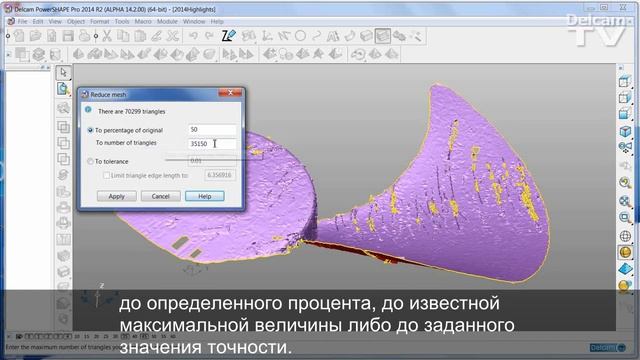Image resolution: width=640 pixels, height=360 pixels.
Task: Open the Module menu
Action: point(167,22)
